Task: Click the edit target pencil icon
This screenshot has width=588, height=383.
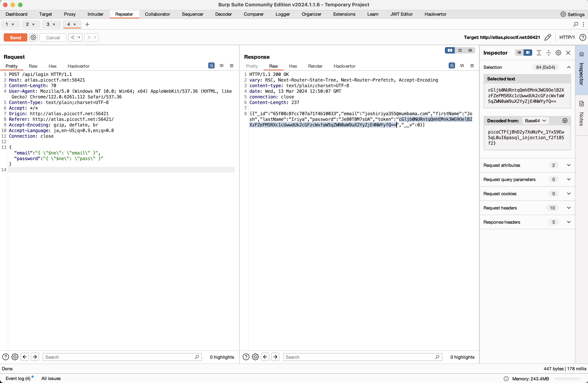Action: [x=548, y=37]
